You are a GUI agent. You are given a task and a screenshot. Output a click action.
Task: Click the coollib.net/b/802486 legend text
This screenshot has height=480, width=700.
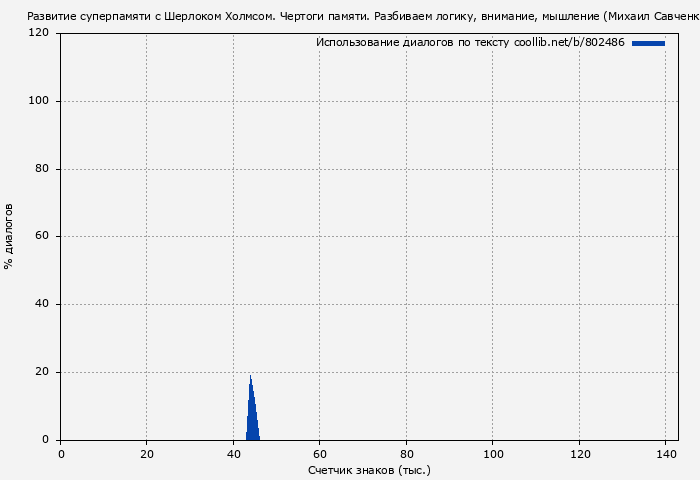pos(470,43)
